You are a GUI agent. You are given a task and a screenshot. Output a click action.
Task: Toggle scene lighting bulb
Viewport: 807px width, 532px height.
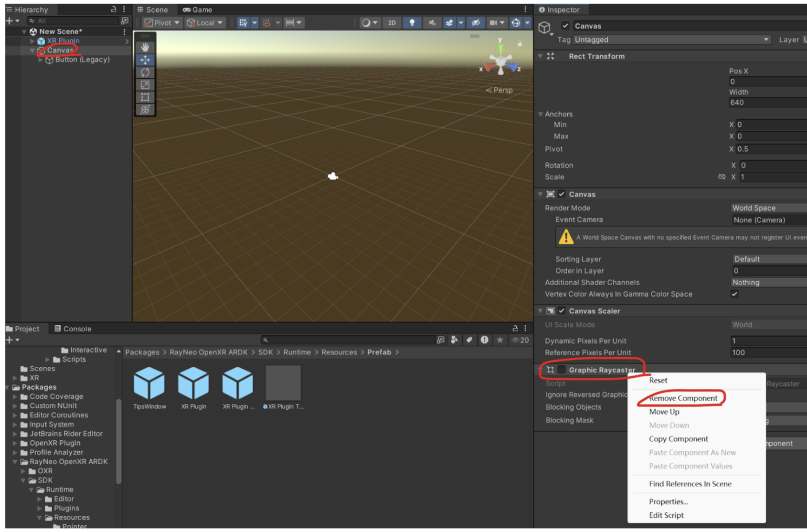(412, 22)
